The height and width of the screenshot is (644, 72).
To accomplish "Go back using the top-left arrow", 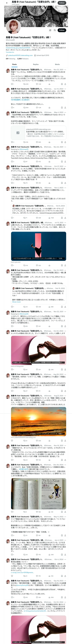I will tap(7, 3).
